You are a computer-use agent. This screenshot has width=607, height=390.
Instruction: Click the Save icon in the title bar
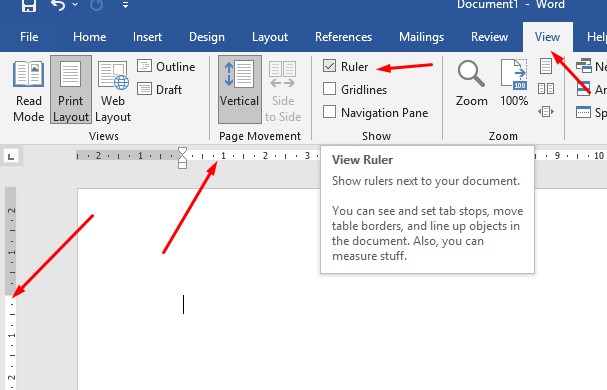29,5
